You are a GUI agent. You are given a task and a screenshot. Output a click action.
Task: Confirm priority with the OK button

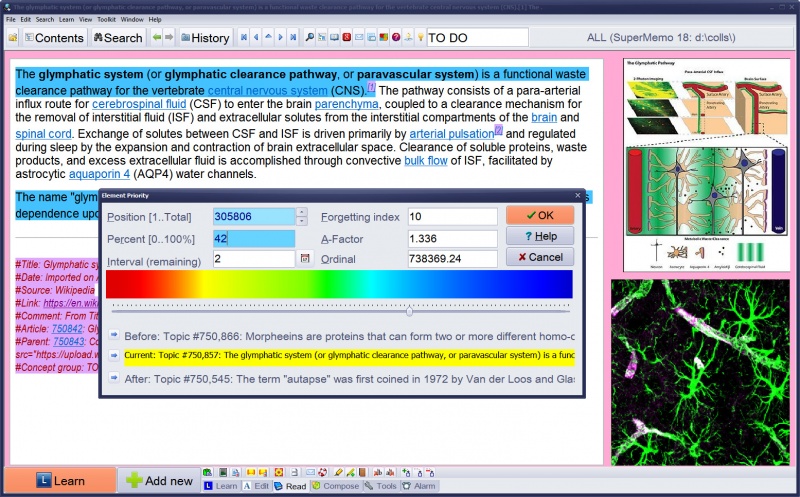point(540,215)
